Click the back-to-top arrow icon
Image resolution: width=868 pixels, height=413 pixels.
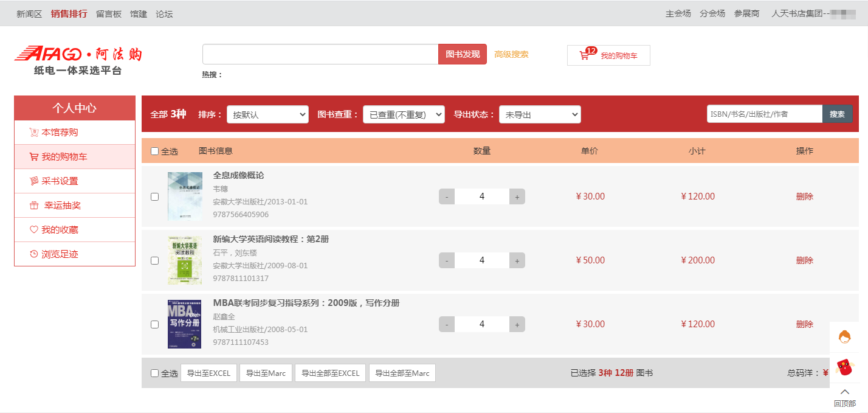[x=844, y=392]
